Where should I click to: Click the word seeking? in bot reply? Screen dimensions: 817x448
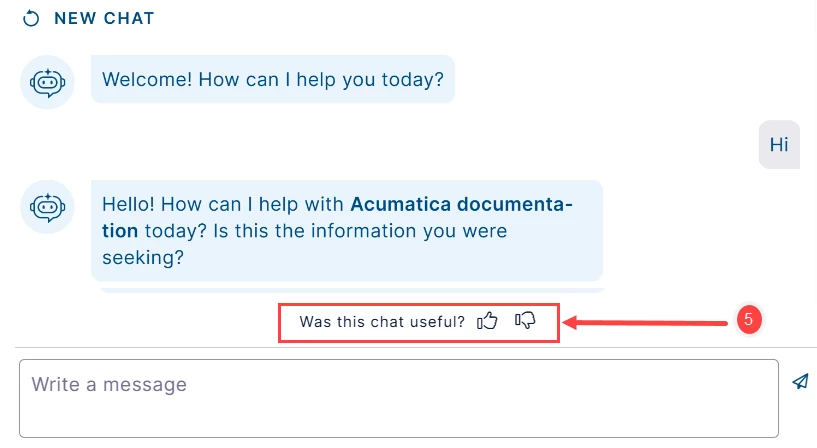pos(143,257)
